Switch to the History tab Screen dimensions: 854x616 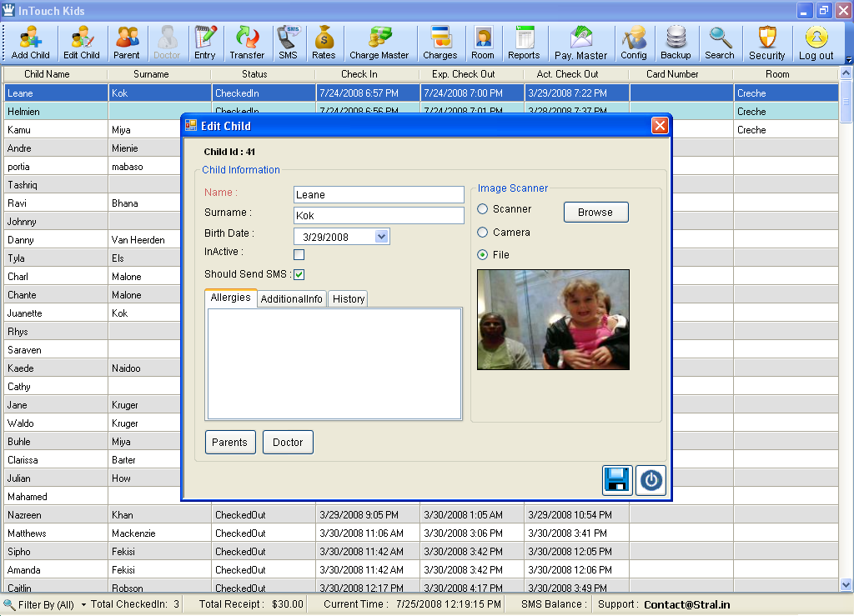[349, 298]
